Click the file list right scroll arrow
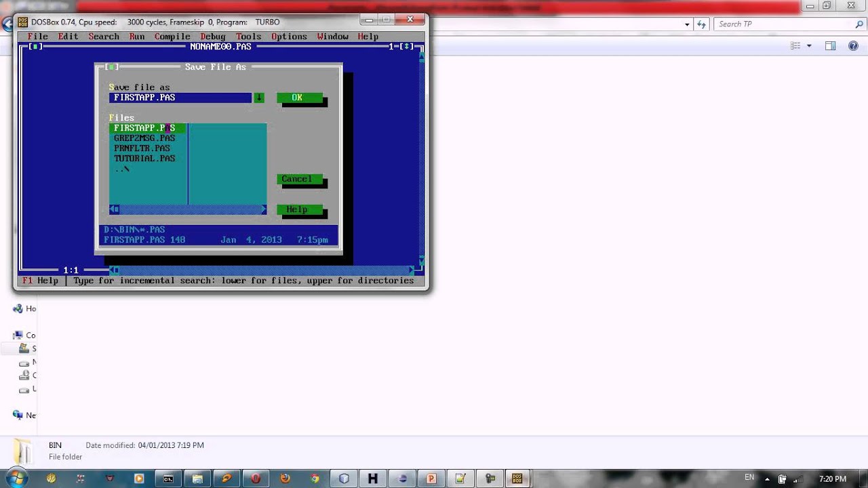Viewport: 868px width, 488px height. click(264, 209)
